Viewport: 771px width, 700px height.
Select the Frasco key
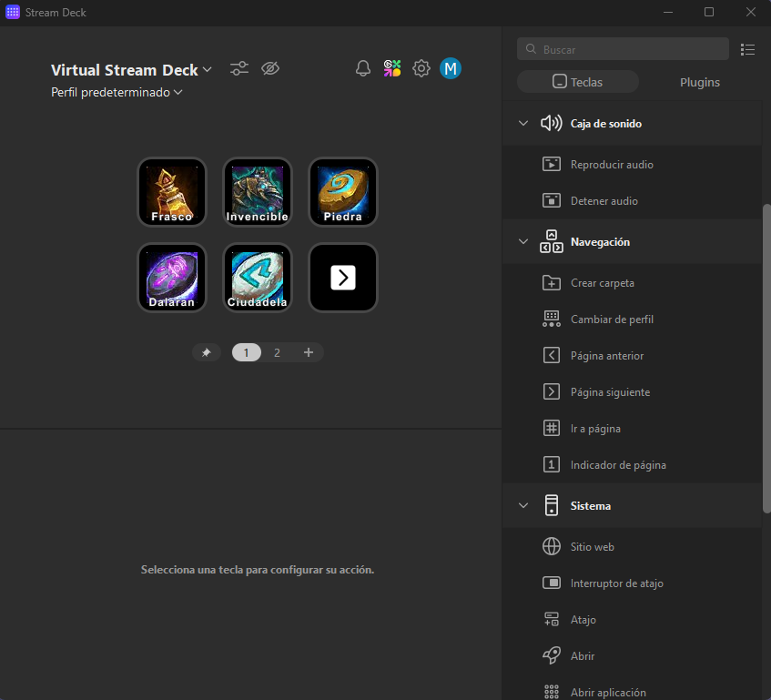(x=172, y=192)
